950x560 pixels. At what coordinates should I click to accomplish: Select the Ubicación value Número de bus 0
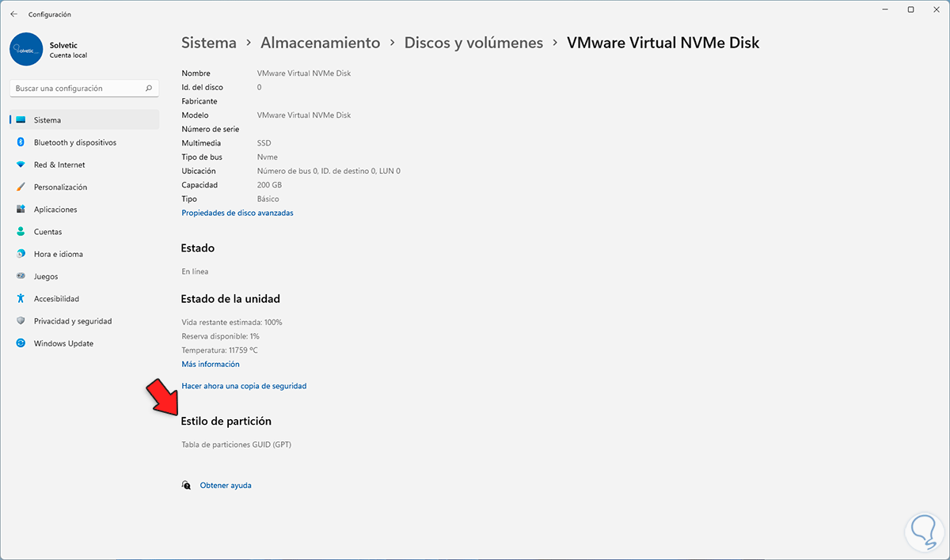click(x=329, y=171)
